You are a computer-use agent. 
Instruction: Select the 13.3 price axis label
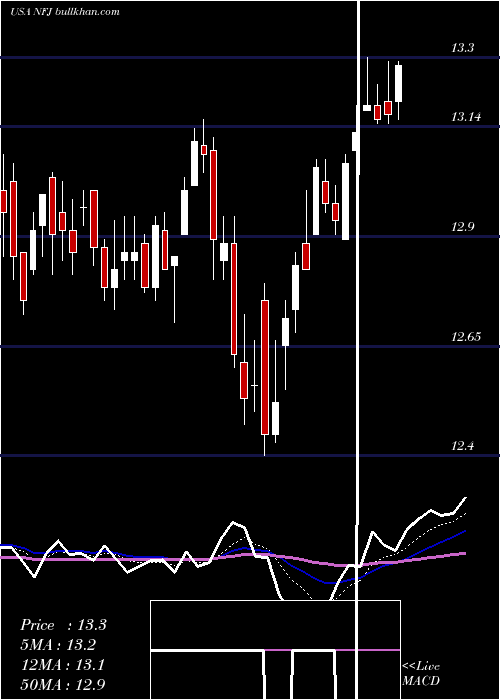click(462, 48)
